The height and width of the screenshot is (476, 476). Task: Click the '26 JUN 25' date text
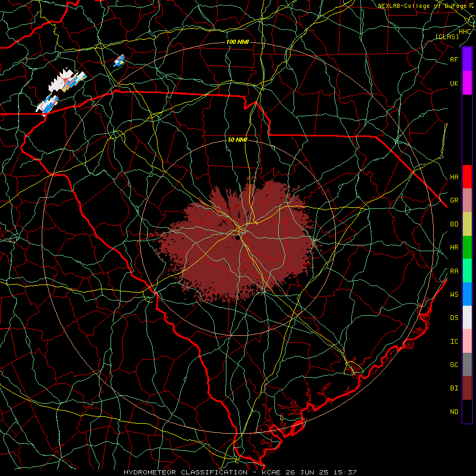(308, 472)
